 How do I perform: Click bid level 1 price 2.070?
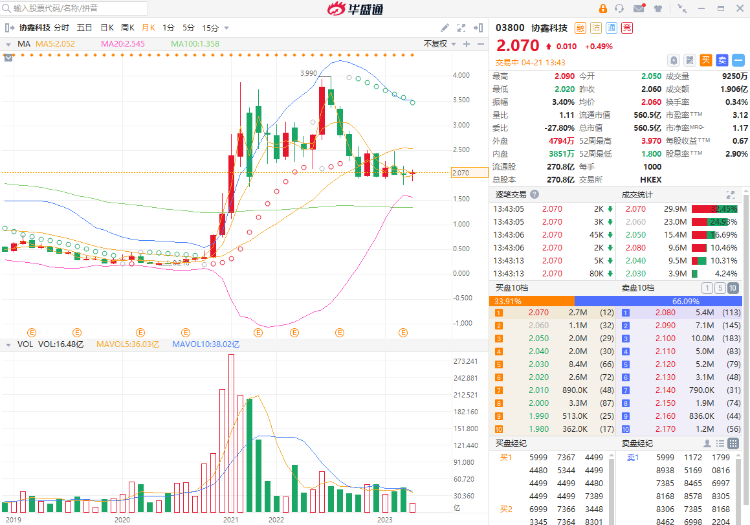(x=538, y=312)
